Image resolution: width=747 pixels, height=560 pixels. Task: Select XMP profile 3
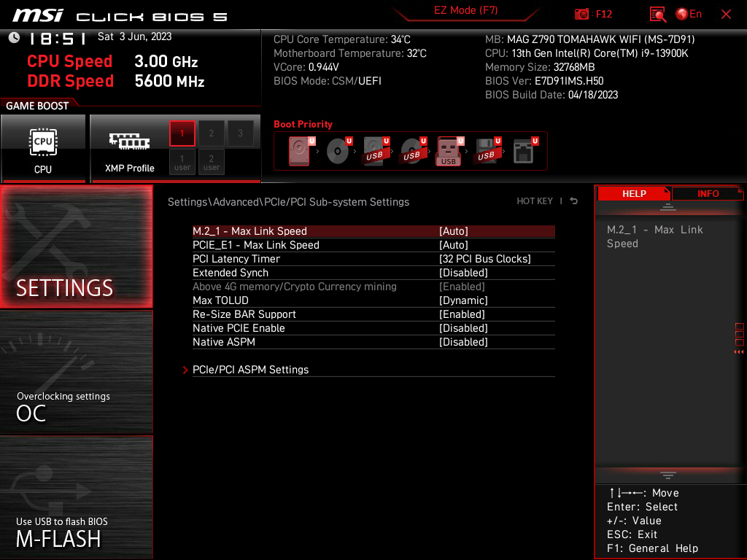tap(240, 133)
